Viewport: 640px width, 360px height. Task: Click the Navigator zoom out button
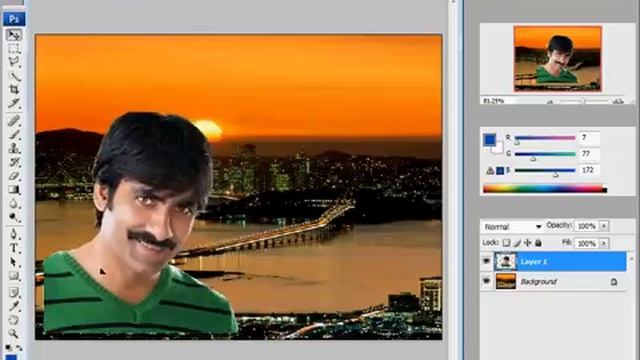(x=550, y=101)
